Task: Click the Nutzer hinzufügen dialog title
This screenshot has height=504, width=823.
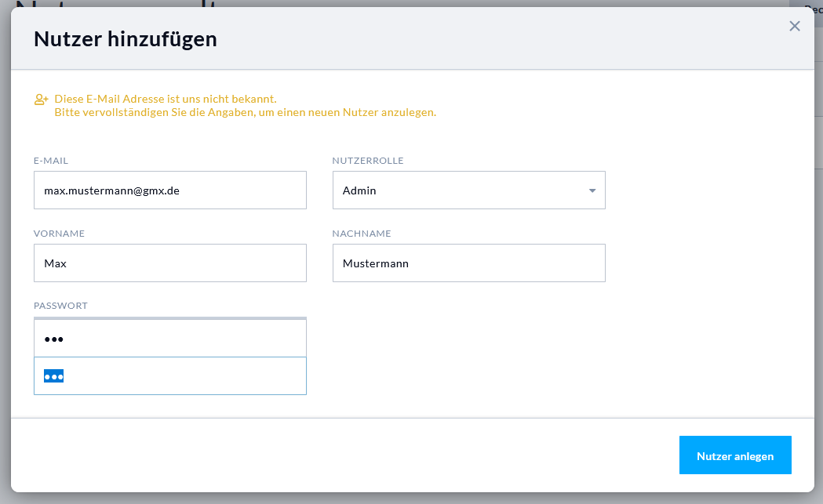Action: click(x=126, y=38)
